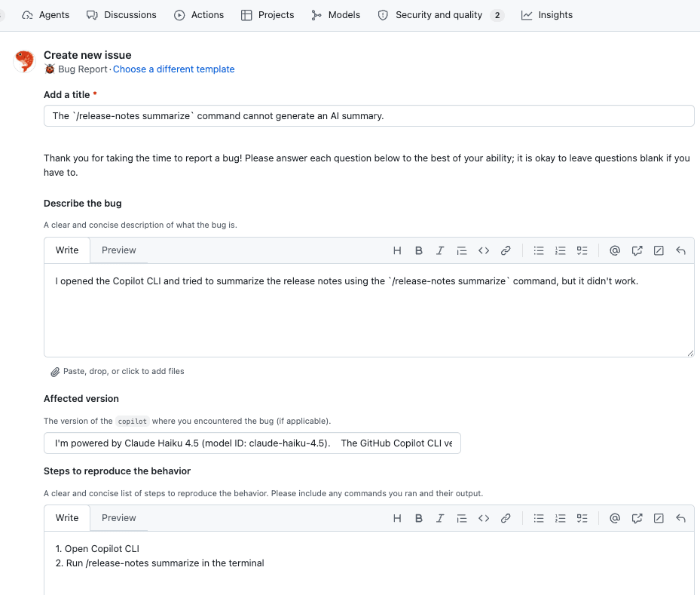
Task: View the Insights tab
Action: (x=547, y=15)
